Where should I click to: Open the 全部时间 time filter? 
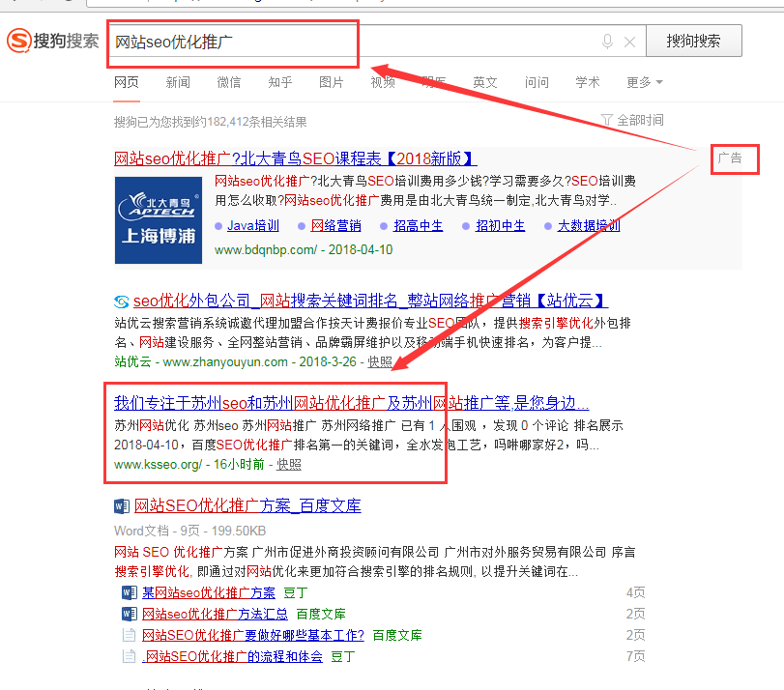tap(632, 120)
